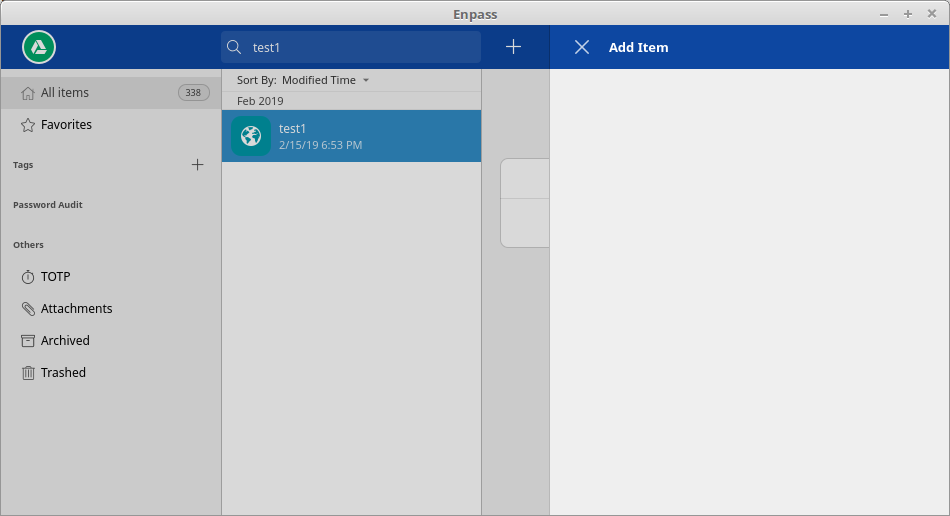Image resolution: width=950 pixels, height=516 pixels.
Task: Click the sort dropdown arrow
Action: pos(366,81)
